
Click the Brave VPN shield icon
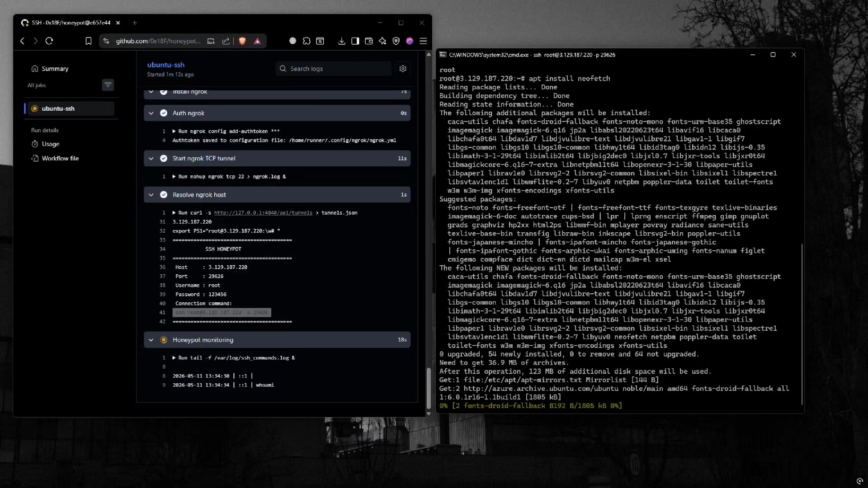point(396,41)
